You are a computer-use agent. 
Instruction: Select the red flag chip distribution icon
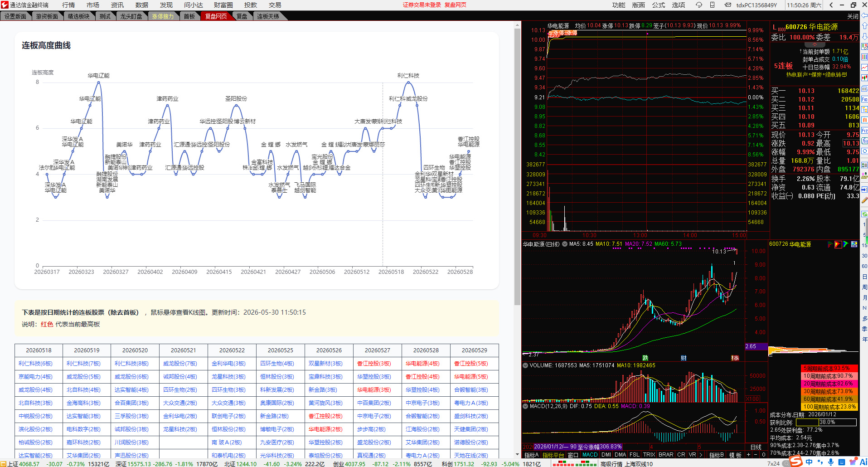(x=838, y=244)
